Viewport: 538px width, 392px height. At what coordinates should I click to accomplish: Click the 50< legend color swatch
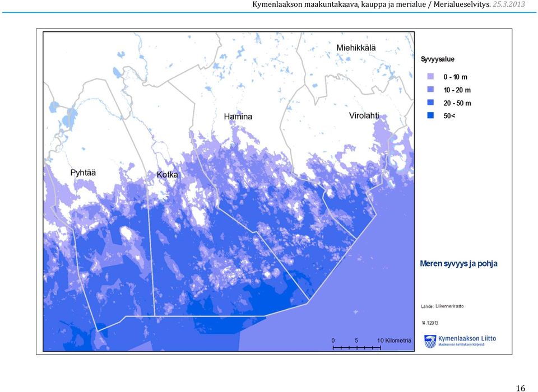coord(430,115)
